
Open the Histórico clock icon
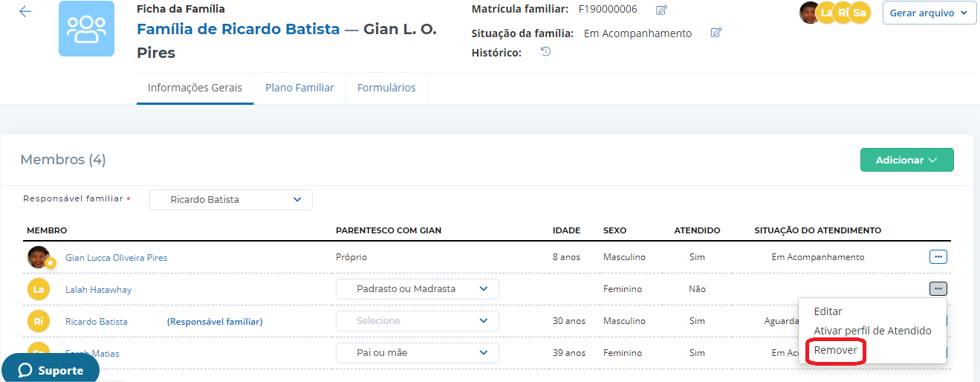click(x=545, y=52)
